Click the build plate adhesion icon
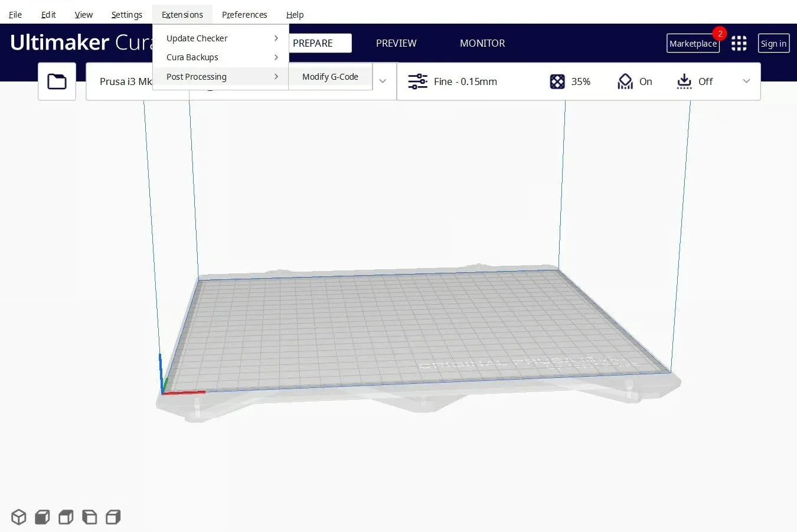Viewport: 797px width, 532px height. pyautogui.click(x=684, y=81)
